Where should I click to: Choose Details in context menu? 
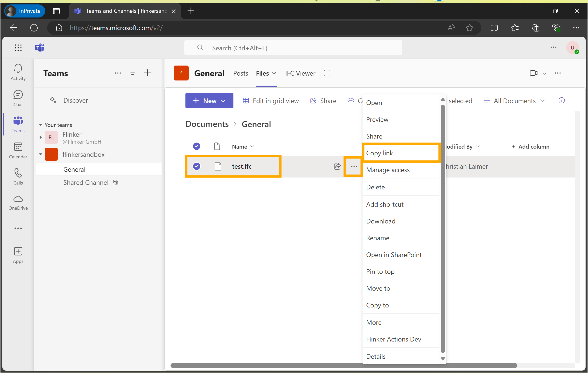click(x=401, y=356)
